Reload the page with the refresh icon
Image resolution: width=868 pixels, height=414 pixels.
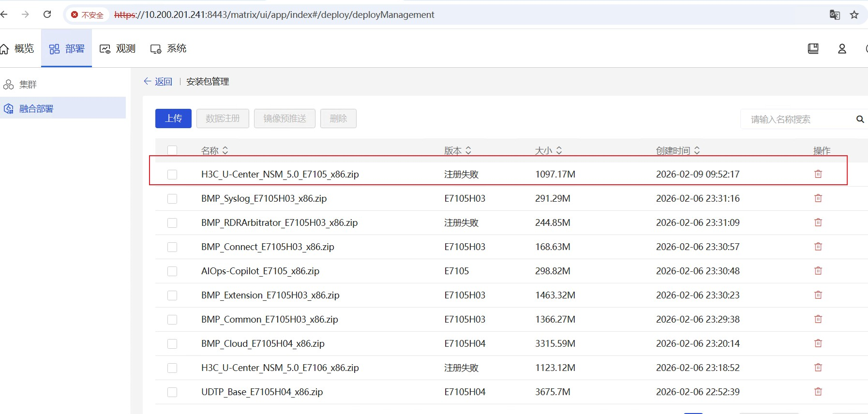(x=47, y=15)
